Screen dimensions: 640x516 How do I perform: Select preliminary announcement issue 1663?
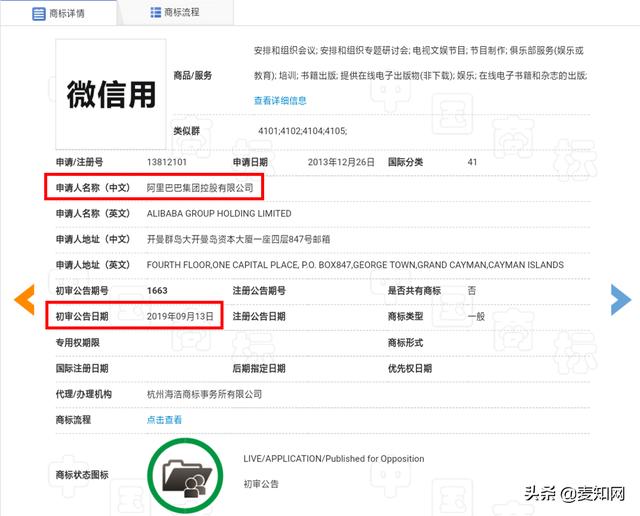157,291
